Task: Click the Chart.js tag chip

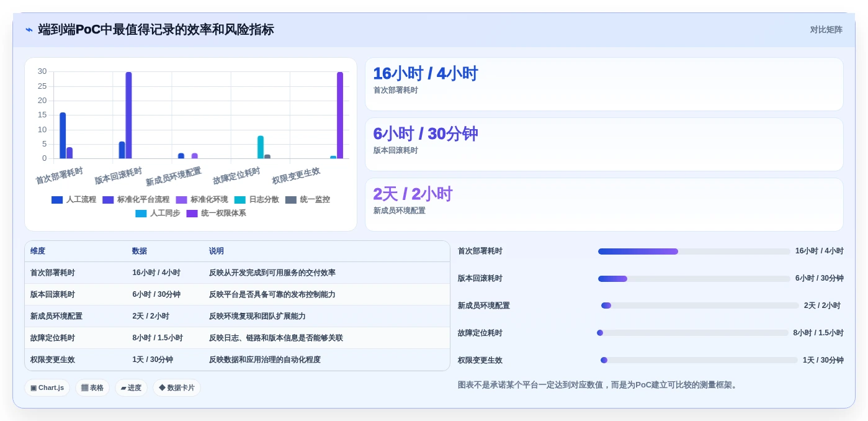Action: coord(47,388)
